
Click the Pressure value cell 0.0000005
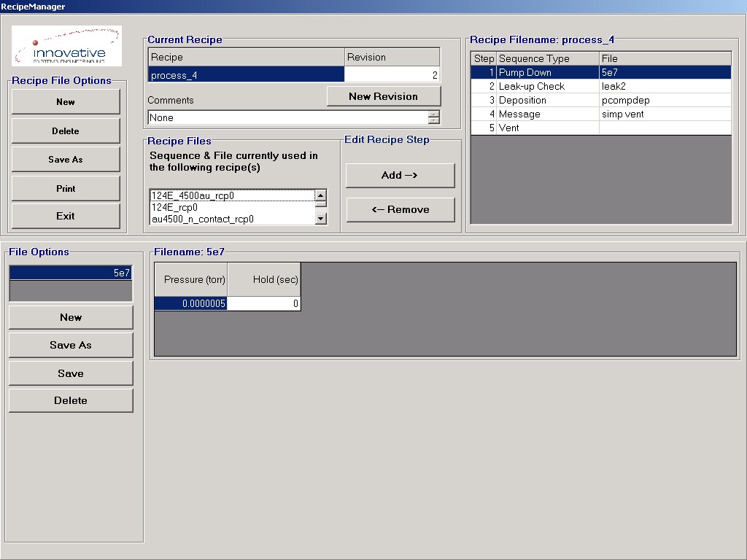click(x=190, y=303)
